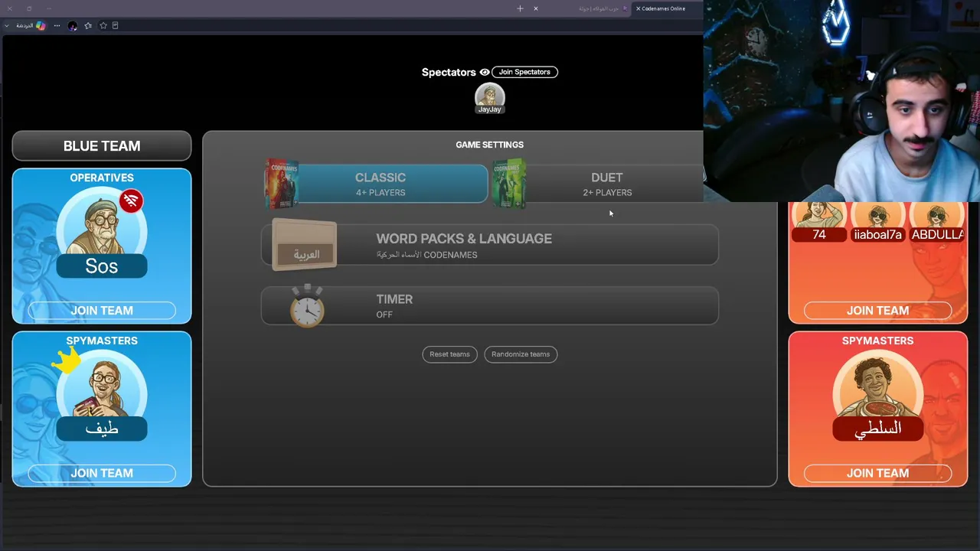Click the السلطي player name label
The width and height of the screenshot is (980, 551).
(878, 429)
